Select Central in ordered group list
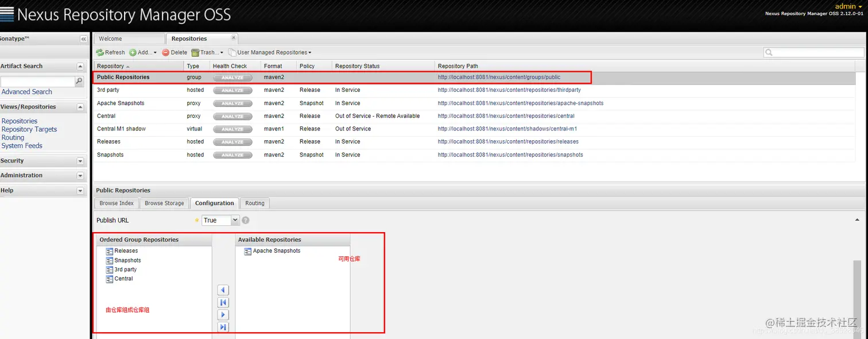The height and width of the screenshot is (339, 868). (123, 279)
